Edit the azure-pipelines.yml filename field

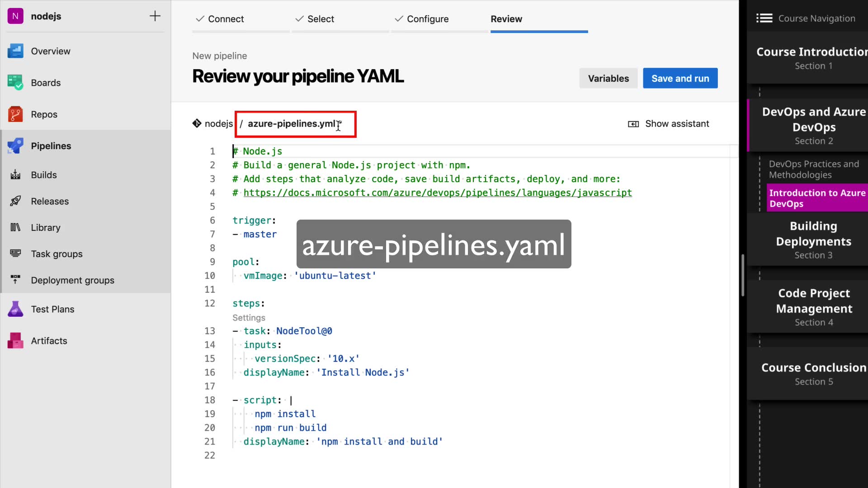(x=292, y=124)
